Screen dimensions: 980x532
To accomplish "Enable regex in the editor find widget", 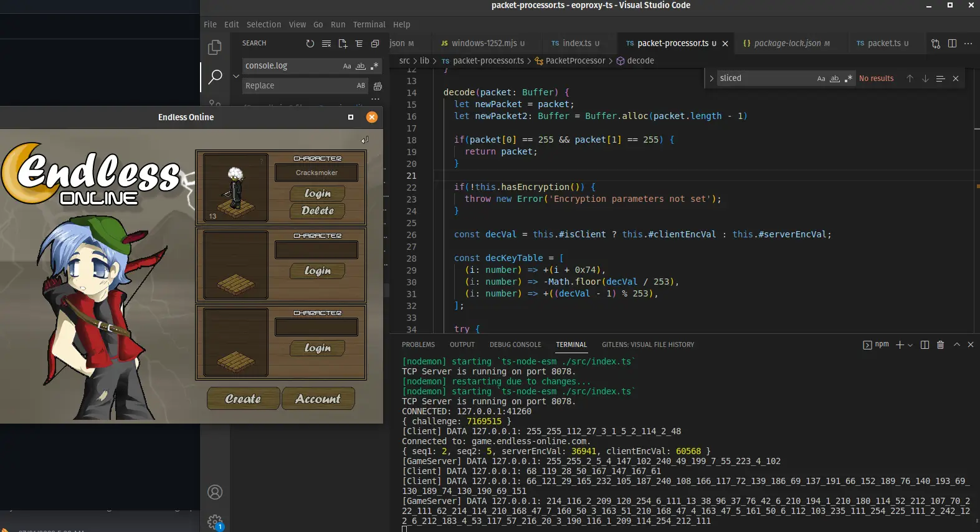I will (x=848, y=78).
